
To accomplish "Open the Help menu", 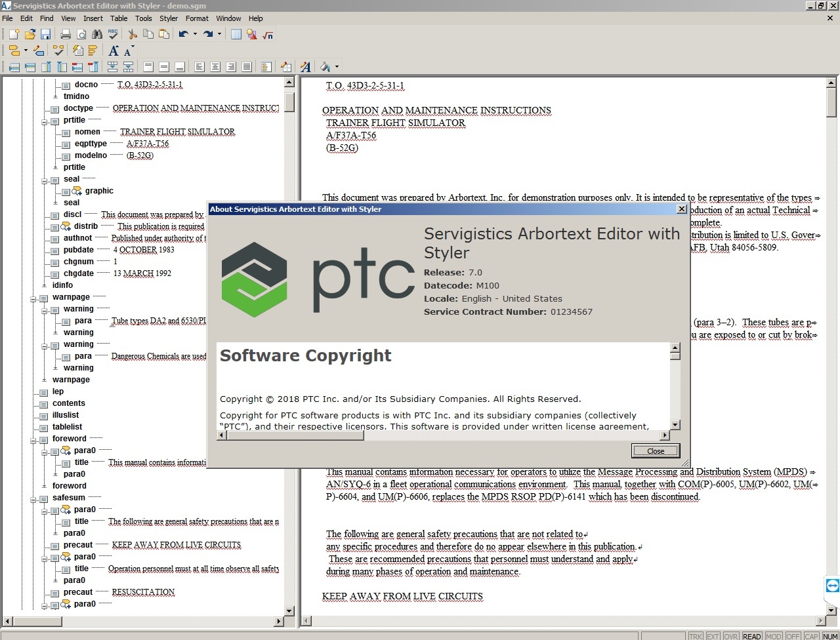I will coord(256,18).
